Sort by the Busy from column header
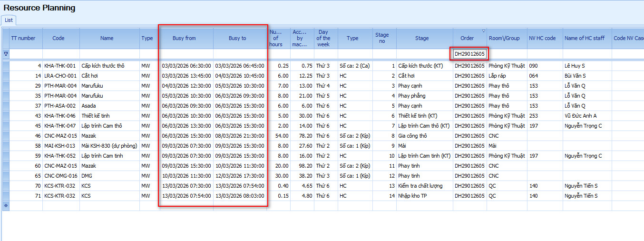 click(x=184, y=38)
